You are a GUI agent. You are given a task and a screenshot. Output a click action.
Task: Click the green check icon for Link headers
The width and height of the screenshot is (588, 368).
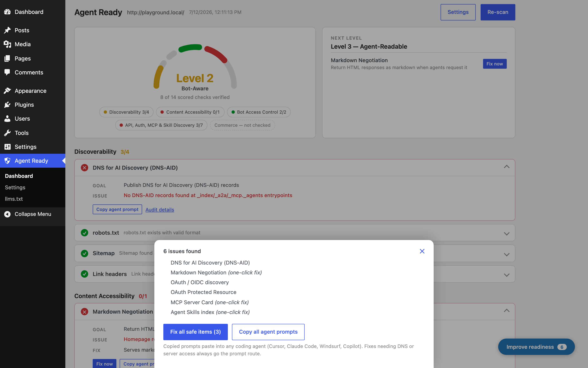[x=84, y=274]
